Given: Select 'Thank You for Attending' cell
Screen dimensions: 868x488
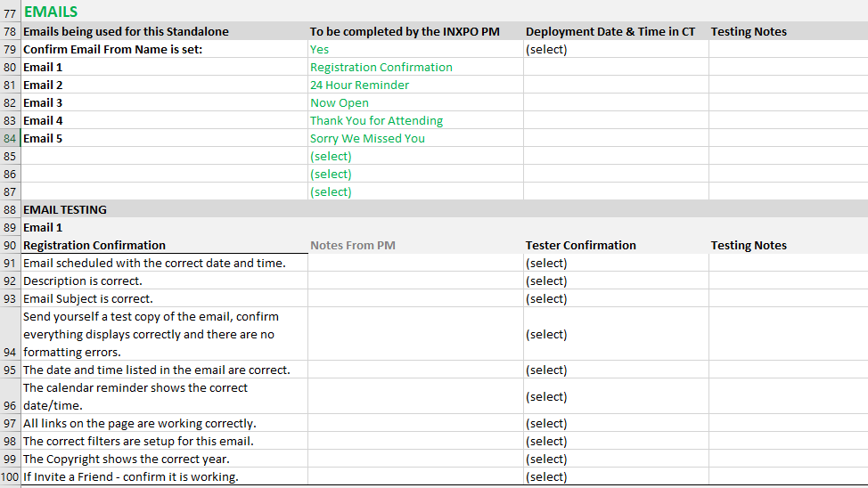Looking at the screenshot, I should coord(376,120).
